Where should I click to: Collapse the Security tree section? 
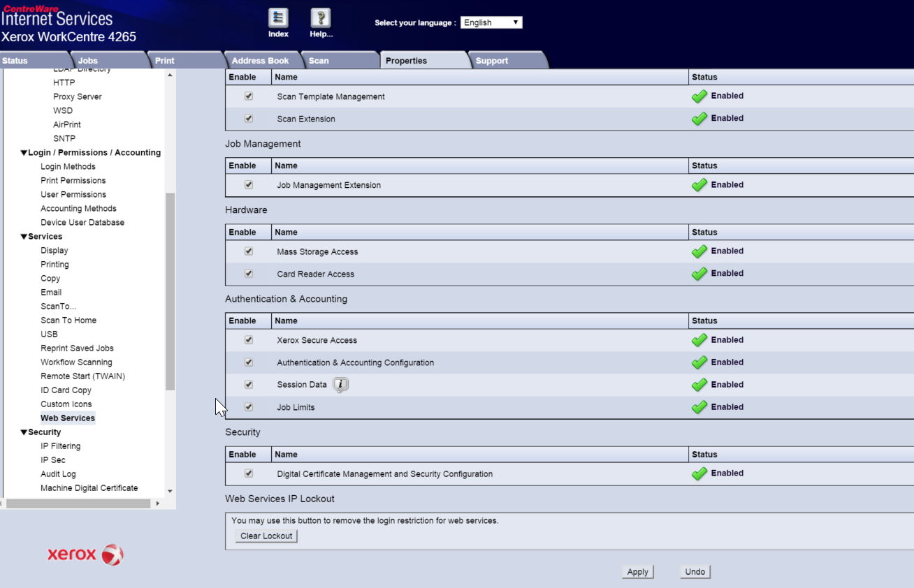[x=24, y=432]
